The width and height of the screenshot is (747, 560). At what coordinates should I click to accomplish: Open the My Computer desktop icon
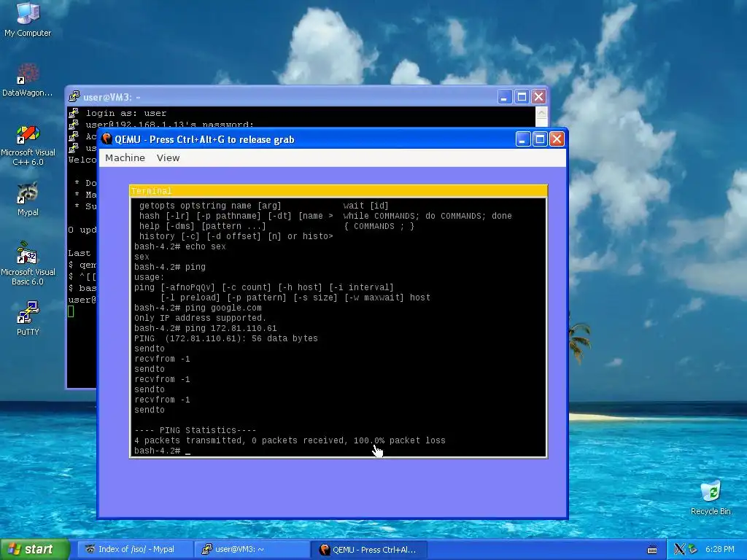28,19
